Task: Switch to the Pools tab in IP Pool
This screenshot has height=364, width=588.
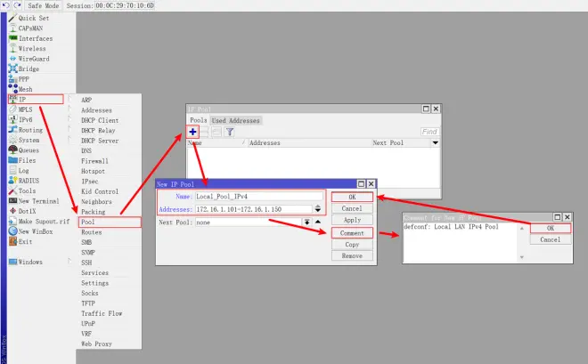Action: point(198,120)
